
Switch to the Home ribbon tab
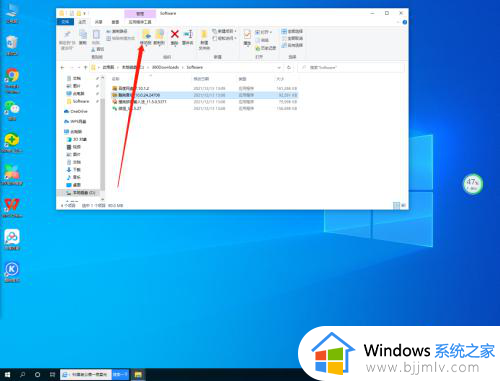click(x=82, y=22)
